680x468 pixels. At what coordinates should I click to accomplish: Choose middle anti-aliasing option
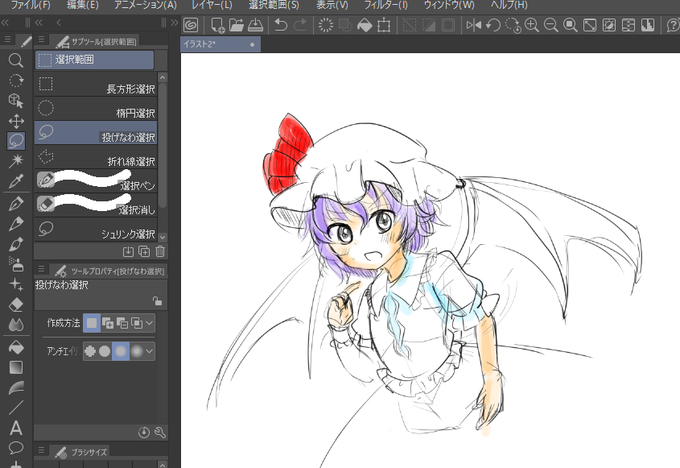(x=121, y=351)
